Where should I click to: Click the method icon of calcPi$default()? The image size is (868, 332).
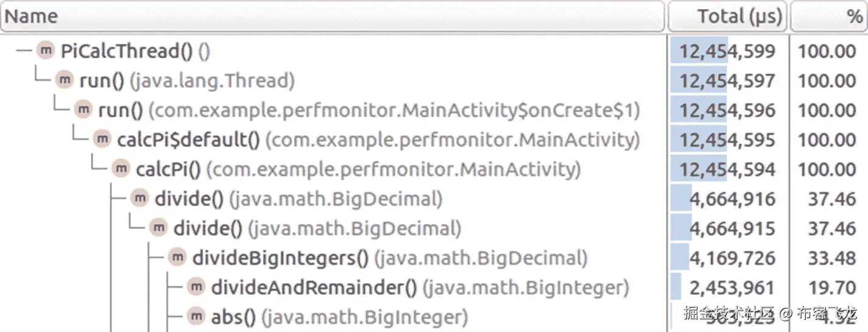pos(102,139)
